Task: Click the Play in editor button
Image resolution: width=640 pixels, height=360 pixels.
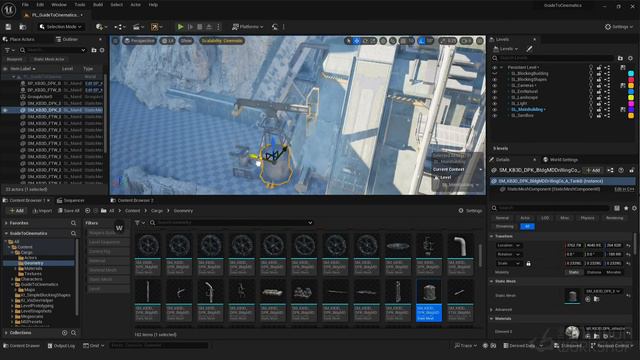Action: coord(180,27)
